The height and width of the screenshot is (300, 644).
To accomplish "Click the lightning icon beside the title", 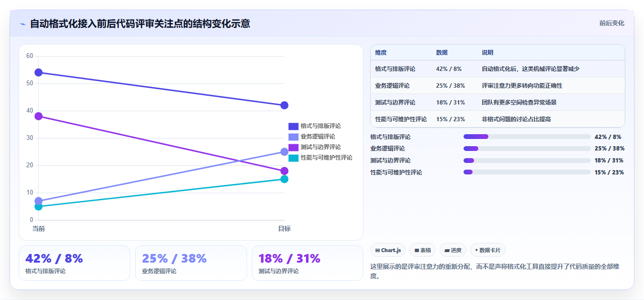I will pos(23,24).
